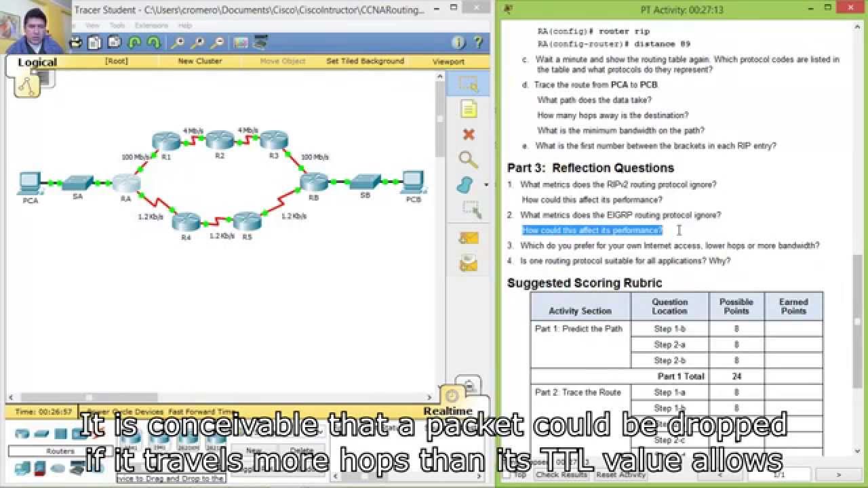Viewport: 868px width, 488px height.
Task: Open the Custom Devices Dialog icon
Action: [x=260, y=43]
